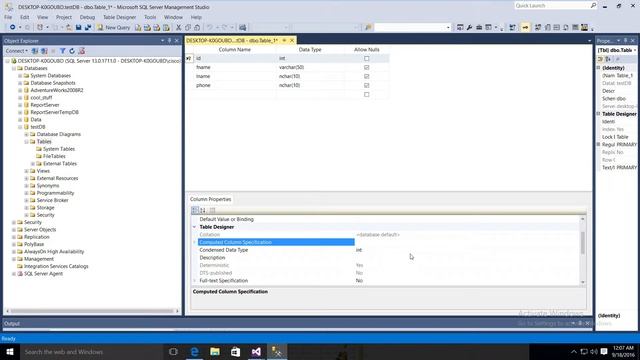640x360 pixels.
Task: Open the Connect dropdown in Object Explorer
Action: 16,51
